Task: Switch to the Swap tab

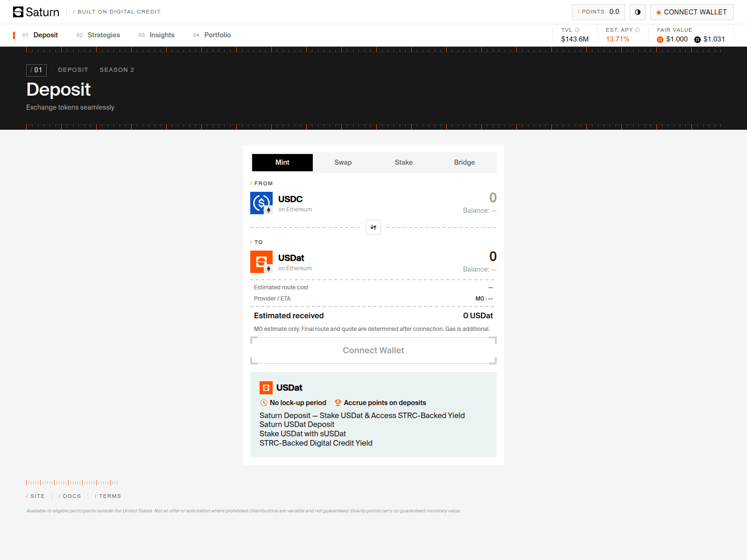Action: 343,162
